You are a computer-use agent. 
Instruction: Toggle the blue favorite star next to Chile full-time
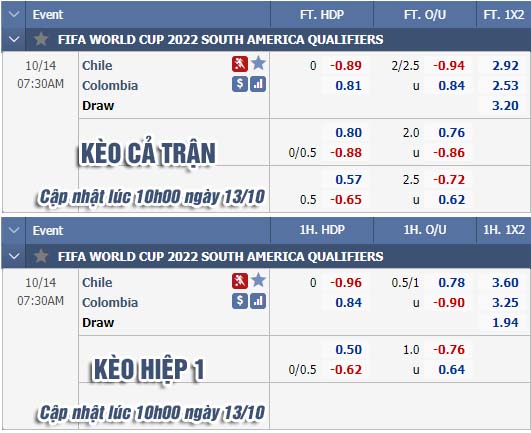tap(258, 63)
